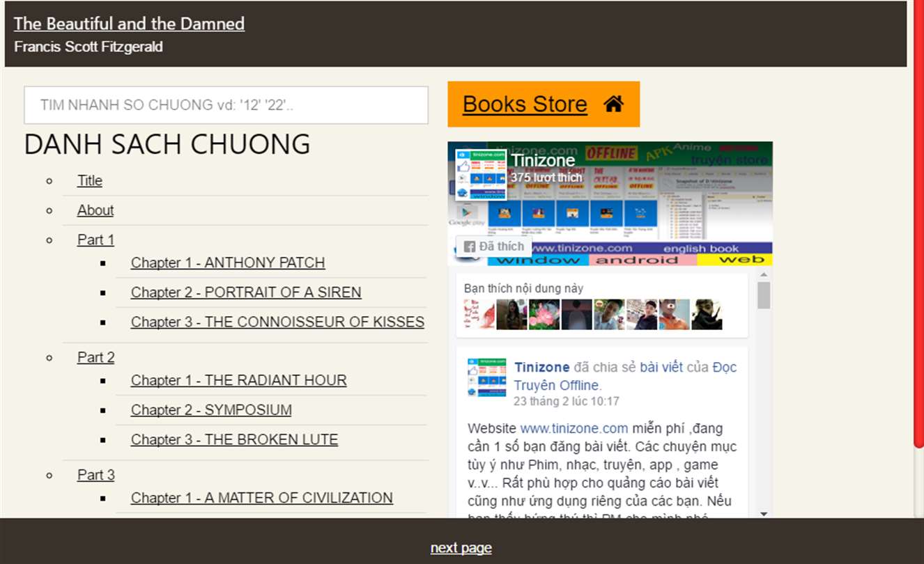Open the Books Store link
The height and width of the screenshot is (564, 924).
tap(525, 104)
